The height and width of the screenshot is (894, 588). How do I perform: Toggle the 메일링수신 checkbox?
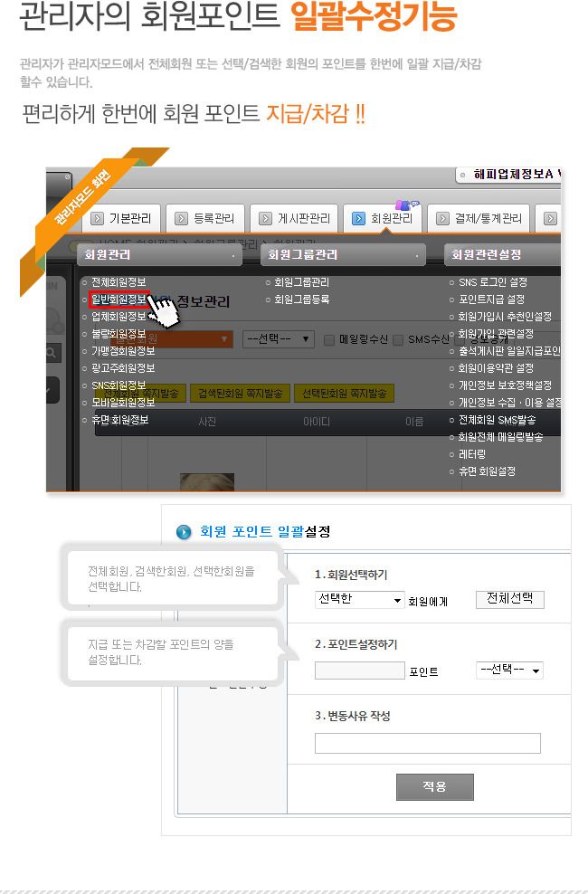[328, 340]
